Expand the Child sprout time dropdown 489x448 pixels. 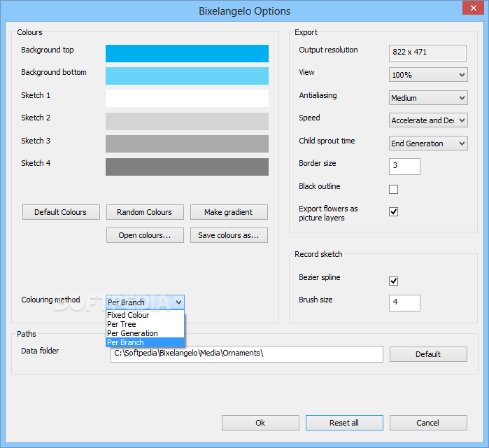click(x=428, y=143)
